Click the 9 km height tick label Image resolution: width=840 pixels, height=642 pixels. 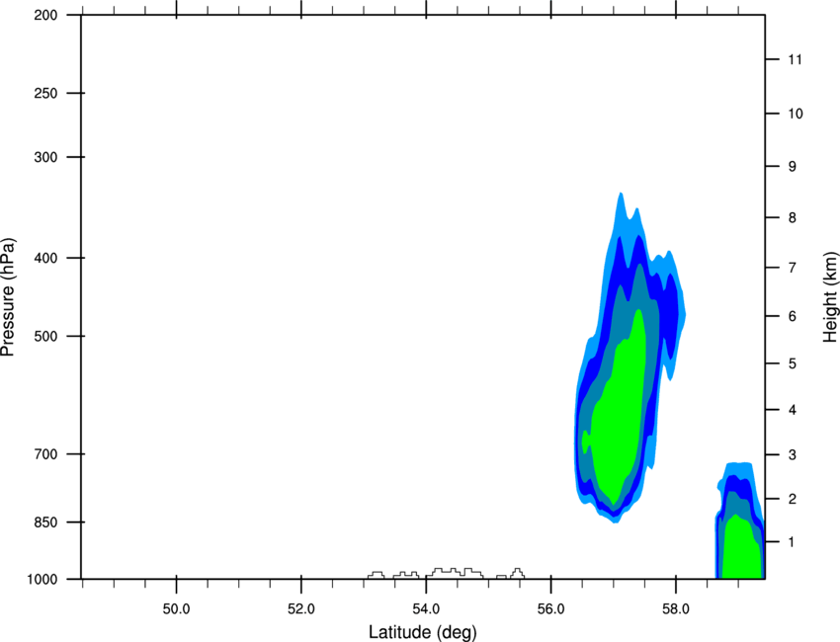point(793,167)
